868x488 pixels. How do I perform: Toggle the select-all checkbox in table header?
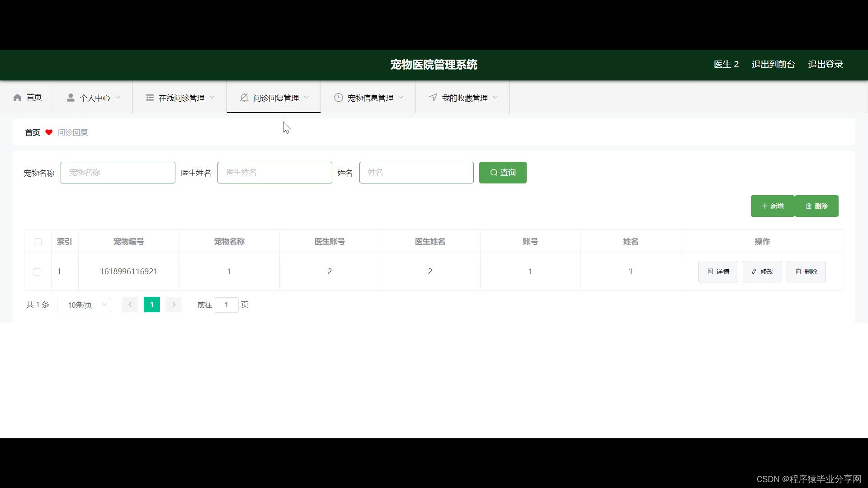pyautogui.click(x=38, y=242)
